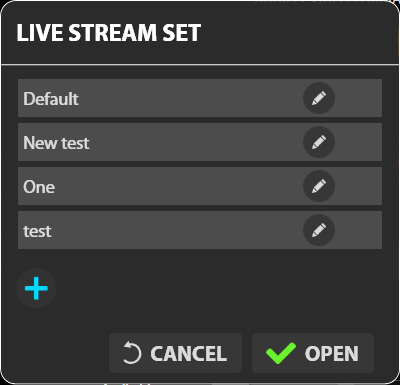This screenshot has width=400, height=385.
Task: Open edit pencil for the test set
Action: 319,230
